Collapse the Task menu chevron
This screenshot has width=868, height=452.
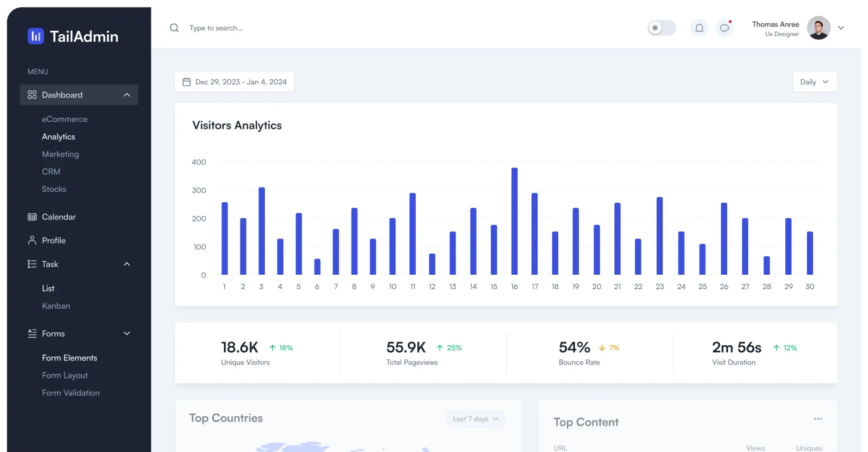point(127,264)
